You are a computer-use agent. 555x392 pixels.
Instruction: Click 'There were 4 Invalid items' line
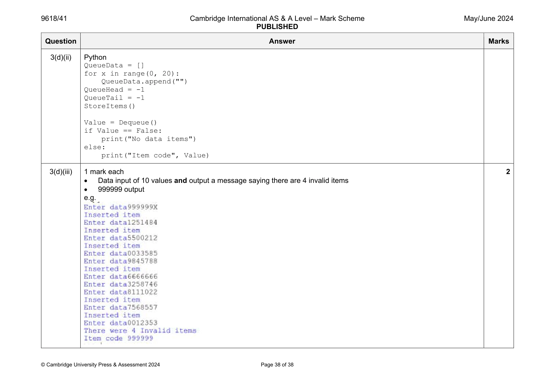click(140, 331)
